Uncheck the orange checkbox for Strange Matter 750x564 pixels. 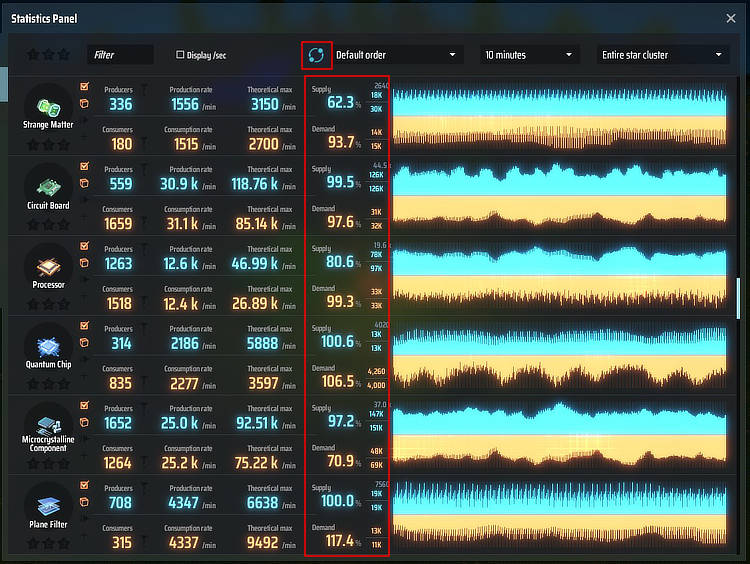[85, 87]
